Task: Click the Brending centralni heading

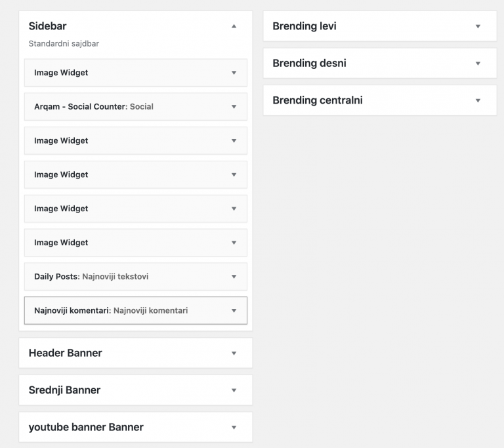Action: tap(318, 100)
